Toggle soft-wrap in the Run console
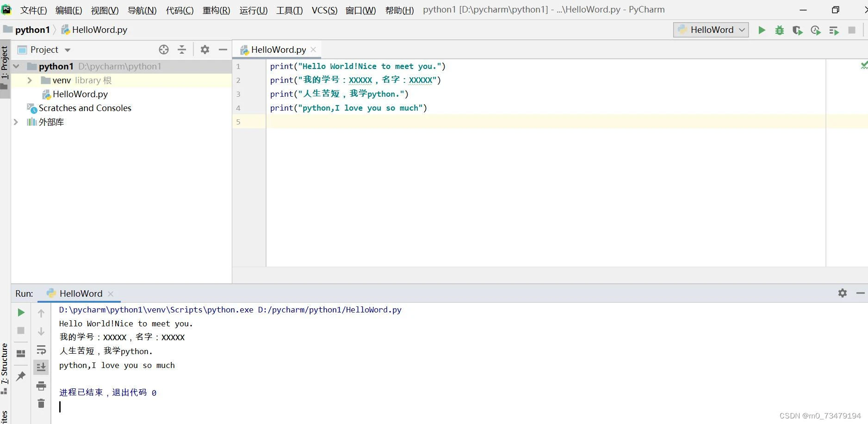The width and height of the screenshot is (868, 424). coord(41,349)
